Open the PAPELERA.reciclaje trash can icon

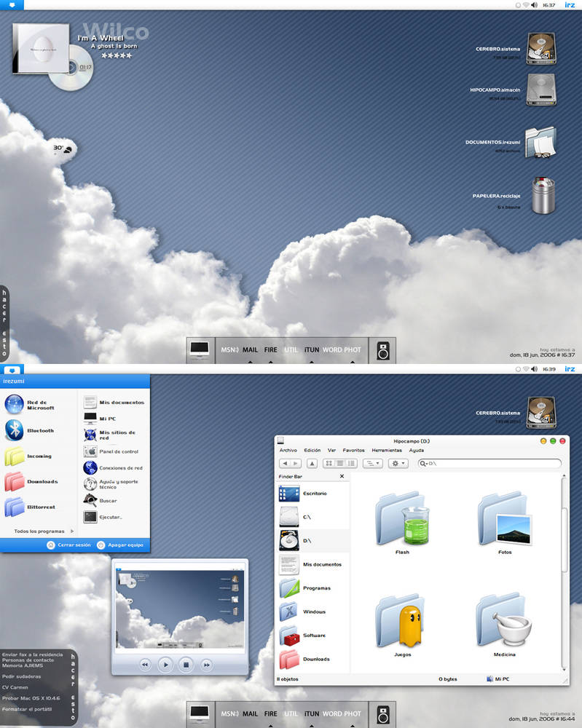543,195
